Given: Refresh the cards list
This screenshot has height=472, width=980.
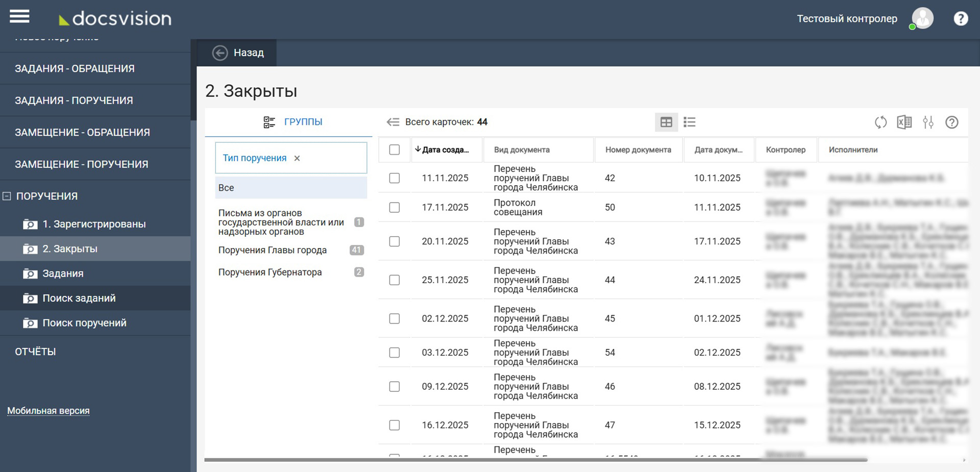Looking at the screenshot, I should [880, 122].
